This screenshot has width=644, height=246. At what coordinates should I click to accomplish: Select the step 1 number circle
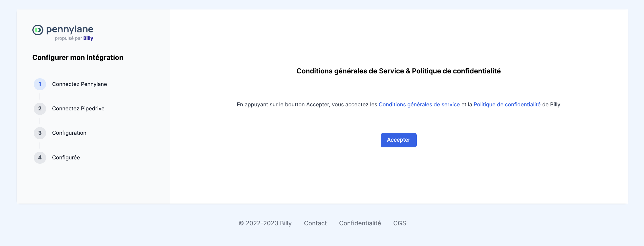click(x=40, y=84)
